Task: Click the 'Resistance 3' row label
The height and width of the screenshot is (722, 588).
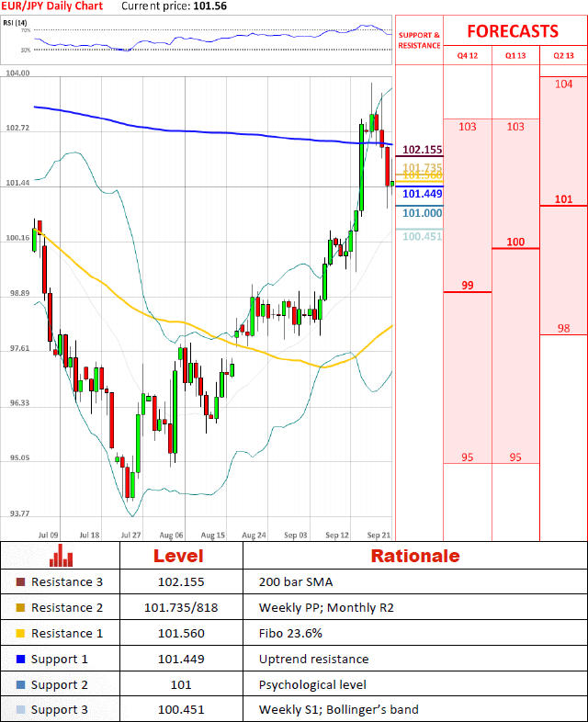Action: tap(67, 582)
